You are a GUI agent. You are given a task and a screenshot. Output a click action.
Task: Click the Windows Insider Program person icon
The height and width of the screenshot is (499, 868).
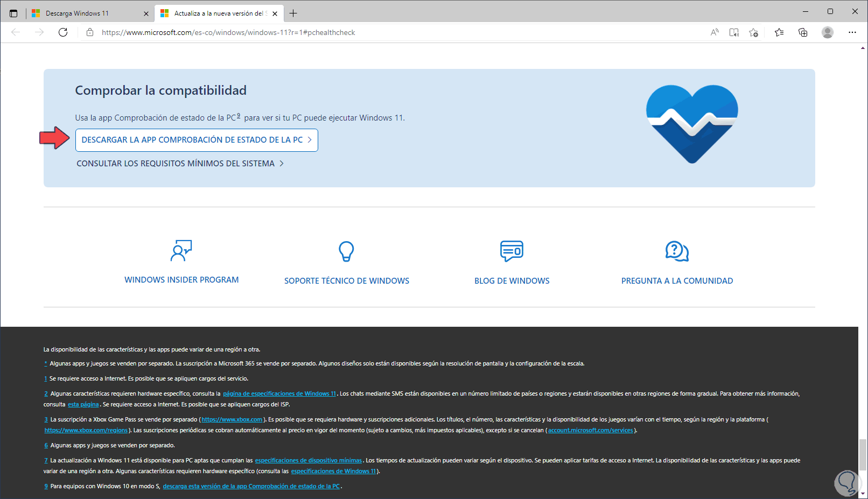click(x=181, y=251)
